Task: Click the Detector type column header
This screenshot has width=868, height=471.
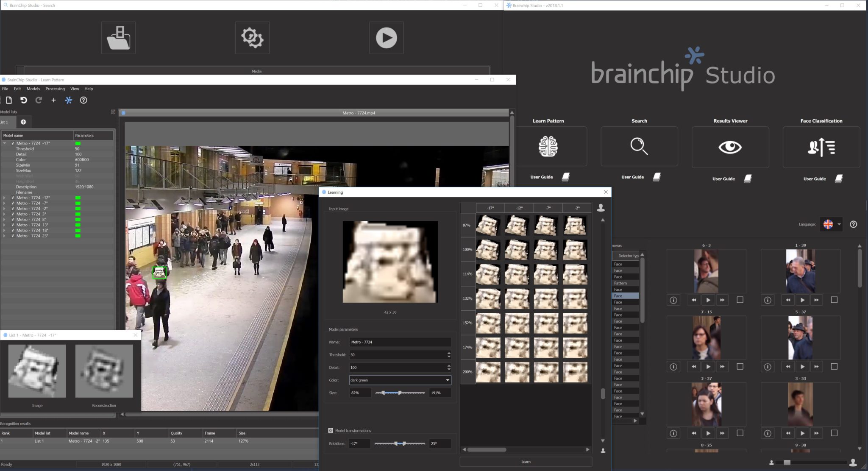Action: [x=626, y=256]
